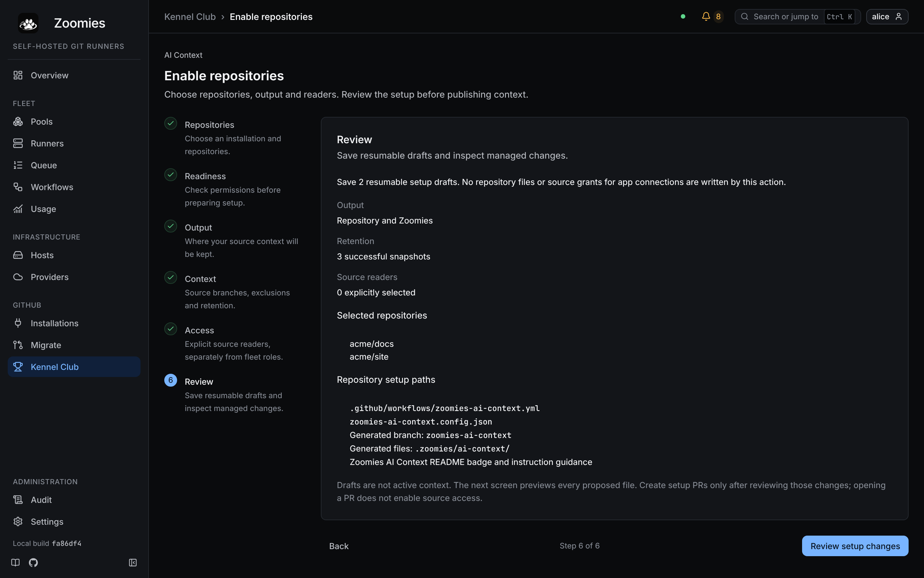Click the notification count badge 8
The image size is (924, 578).
[718, 16]
